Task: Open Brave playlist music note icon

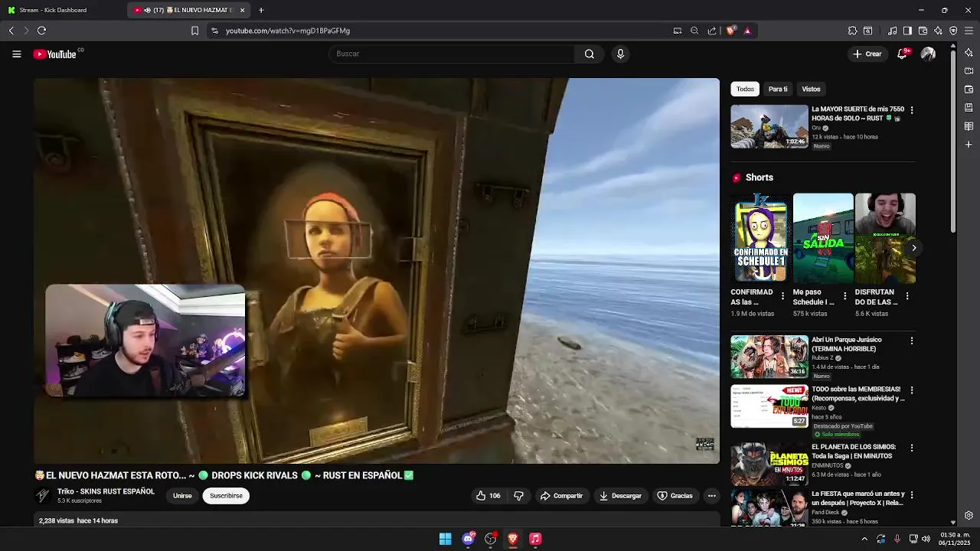Action: pyautogui.click(x=892, y=31)
